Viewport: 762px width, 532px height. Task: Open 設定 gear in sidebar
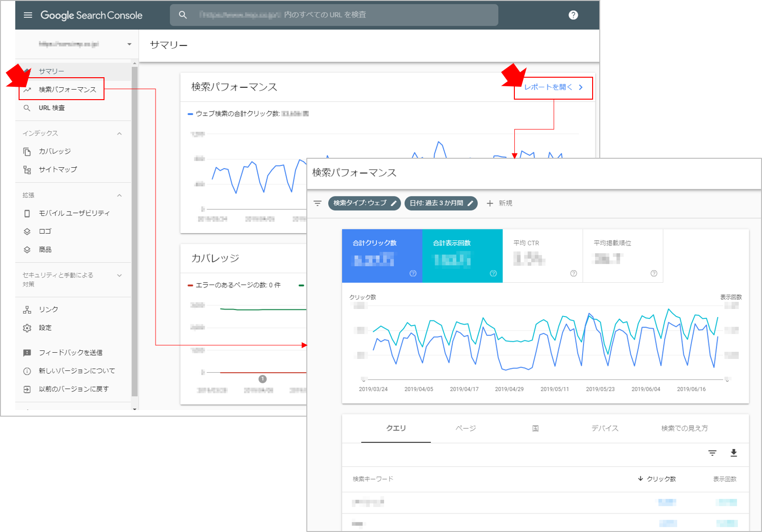click(45, 328)
